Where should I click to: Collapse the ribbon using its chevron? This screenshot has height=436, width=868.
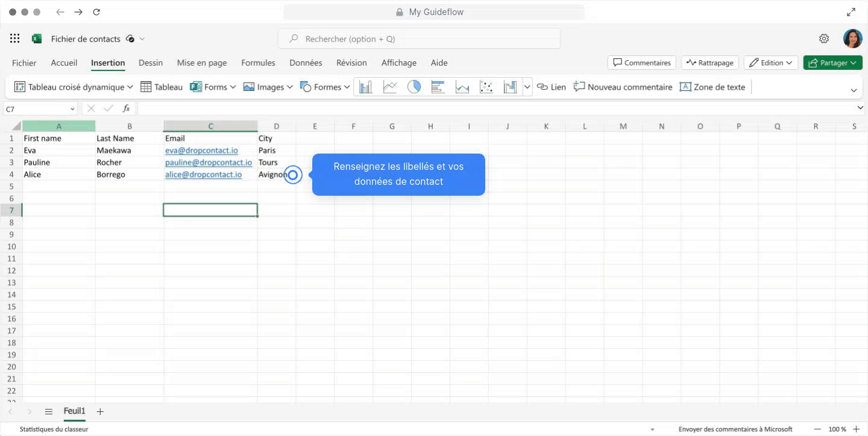pyautogui.click(x=854, y=90)
